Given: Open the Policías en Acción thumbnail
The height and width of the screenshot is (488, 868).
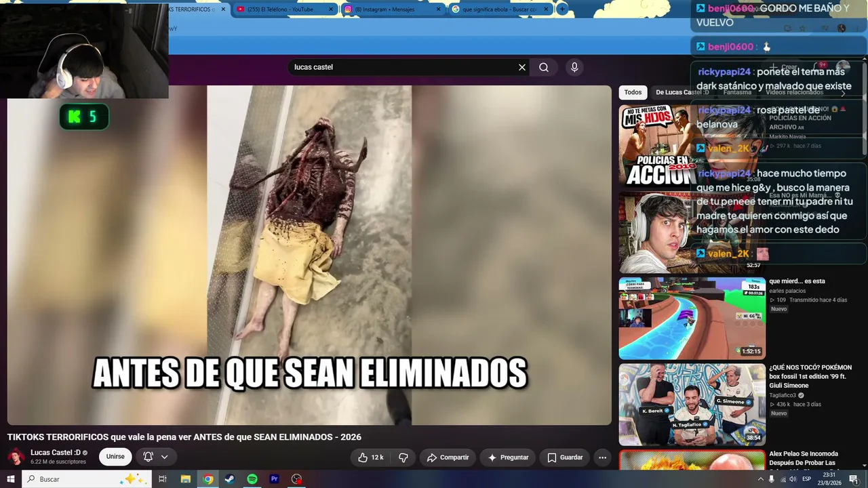Looking at the screenshot, I should [691, 145].
